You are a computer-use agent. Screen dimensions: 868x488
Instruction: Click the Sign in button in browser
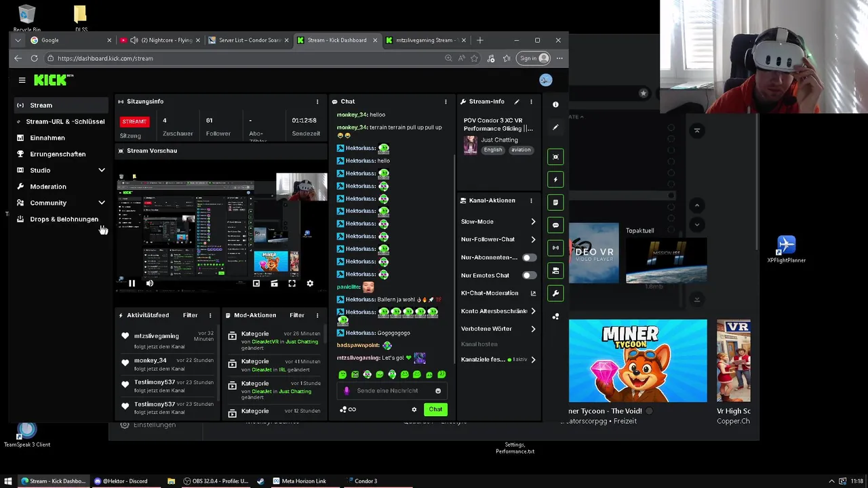coord(532,58)
